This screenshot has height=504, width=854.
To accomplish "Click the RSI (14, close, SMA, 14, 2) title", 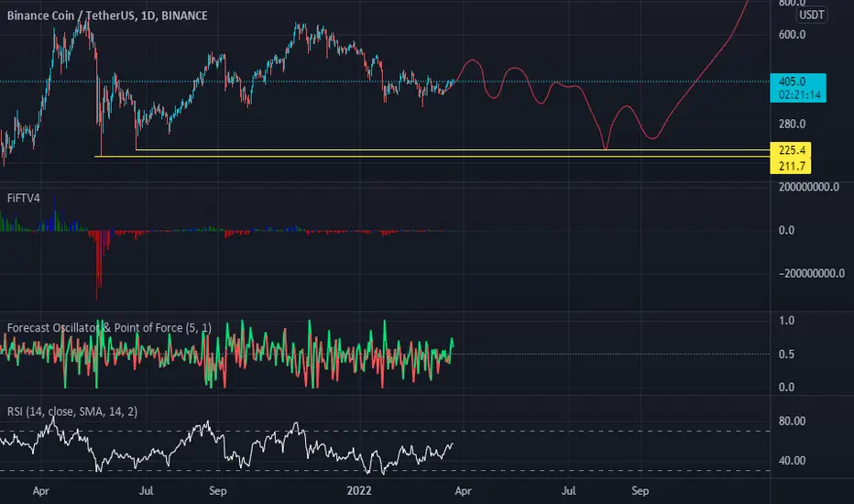I will (x=71, y=411).
